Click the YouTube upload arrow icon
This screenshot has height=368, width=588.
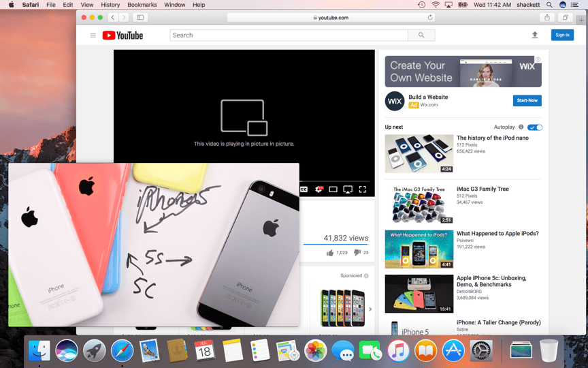tap(535, 35)
